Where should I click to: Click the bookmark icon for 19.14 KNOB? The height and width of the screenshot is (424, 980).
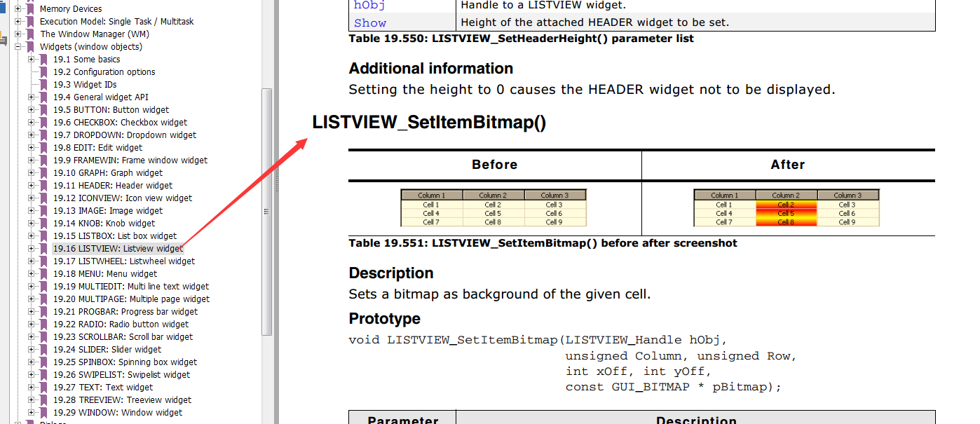point(43,224)
